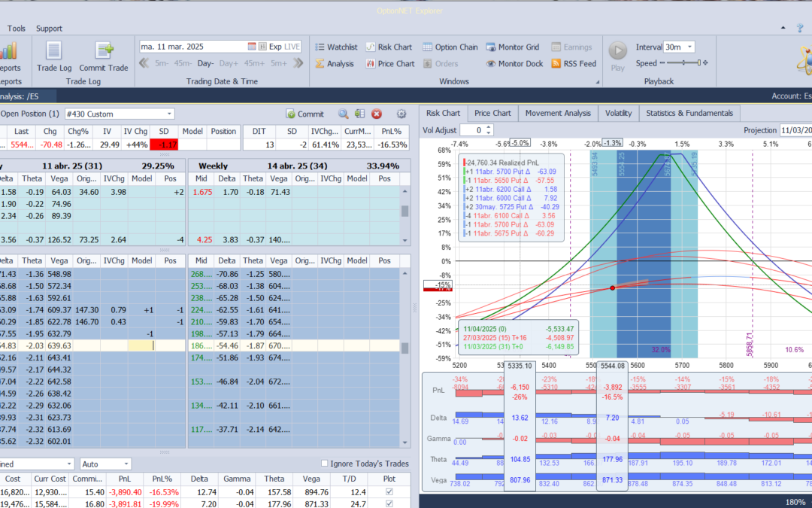Jump back with the double left arrow
The image size is (812, 508).
(144, 63)
